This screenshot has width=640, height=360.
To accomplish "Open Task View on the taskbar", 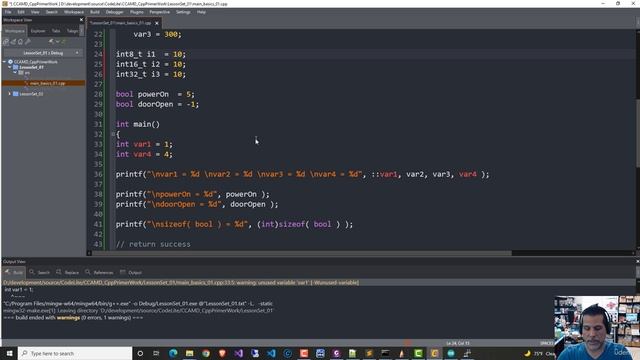I will 156,353.
